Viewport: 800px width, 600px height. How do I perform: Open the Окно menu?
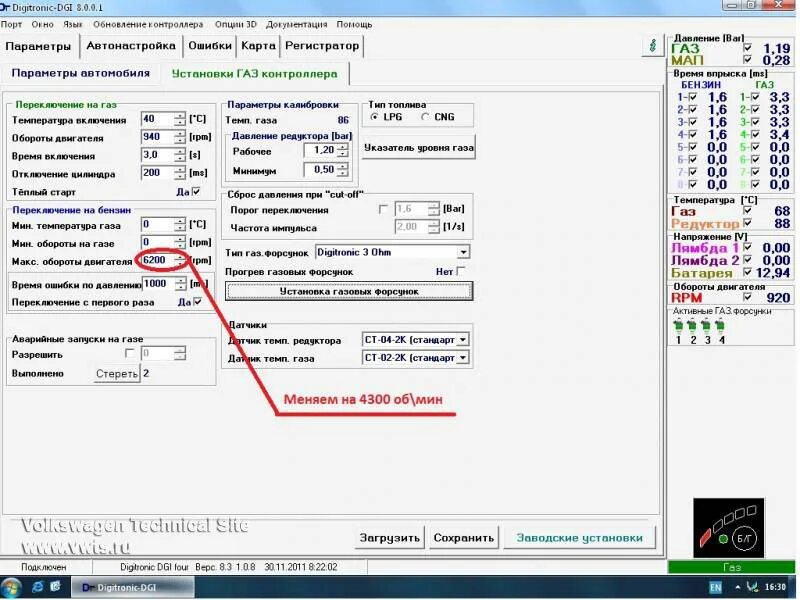tap(42, 24)
